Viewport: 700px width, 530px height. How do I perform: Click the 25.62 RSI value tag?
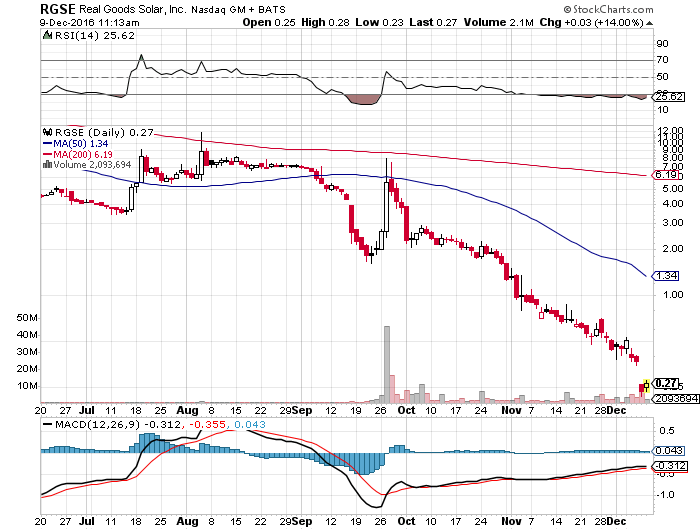[x=667, y=96]
